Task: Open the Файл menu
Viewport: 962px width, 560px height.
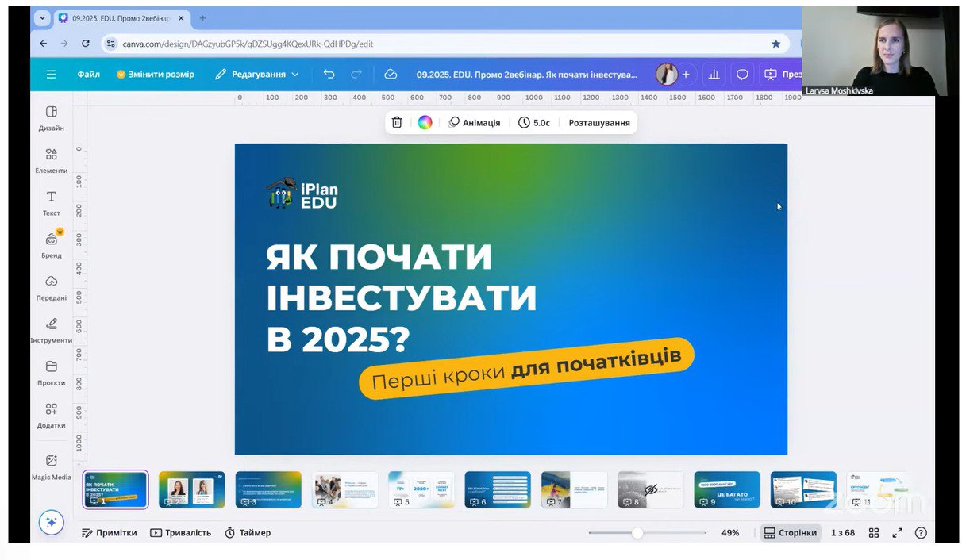Action: click(88, 74)
